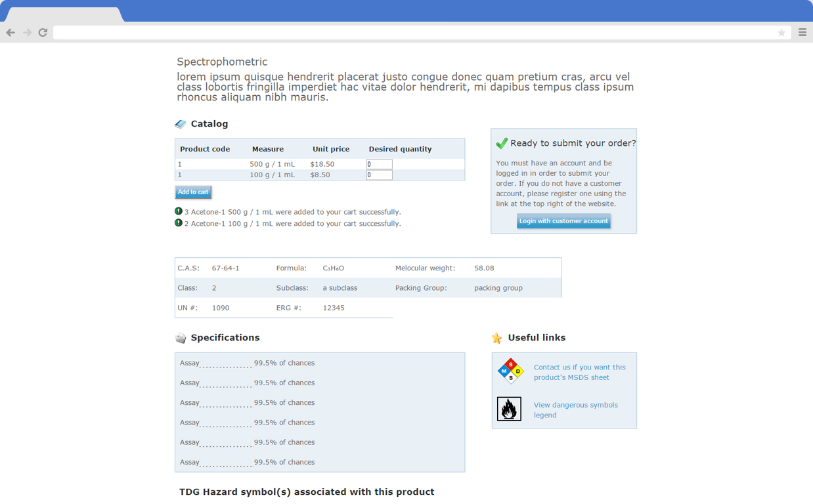
Task: Click the browser back arrow
Action: (11, 32)
